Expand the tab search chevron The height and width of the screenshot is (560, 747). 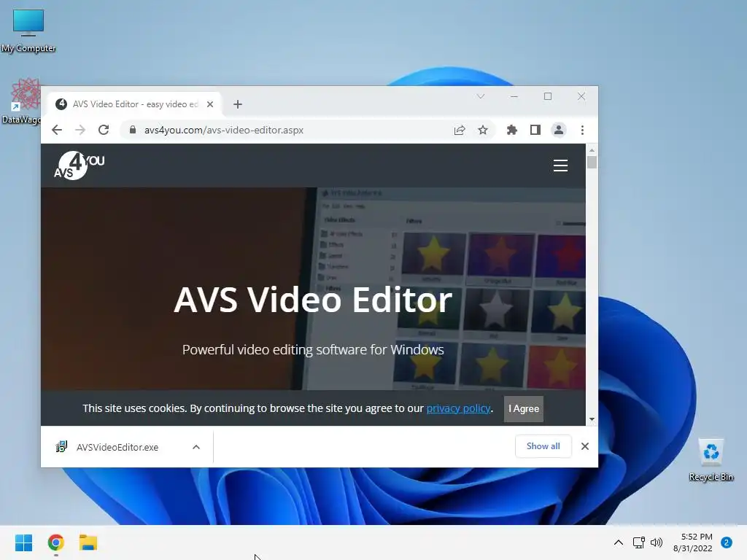tap(481, 96)
